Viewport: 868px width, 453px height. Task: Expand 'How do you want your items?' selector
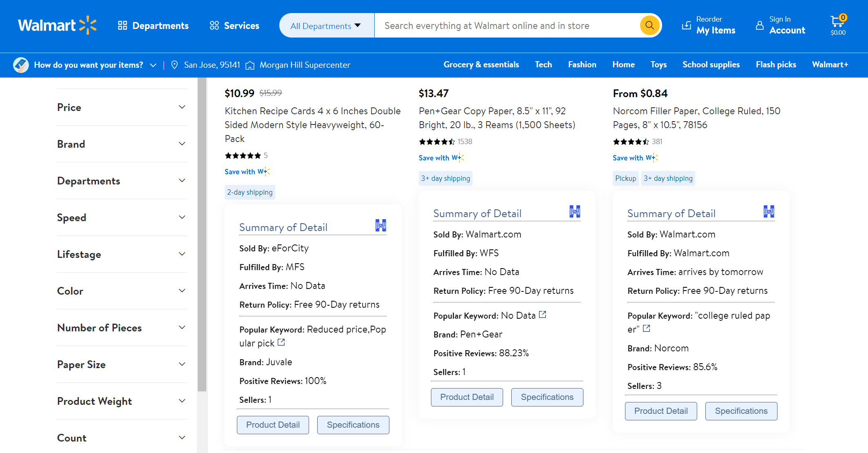point(95,65)
